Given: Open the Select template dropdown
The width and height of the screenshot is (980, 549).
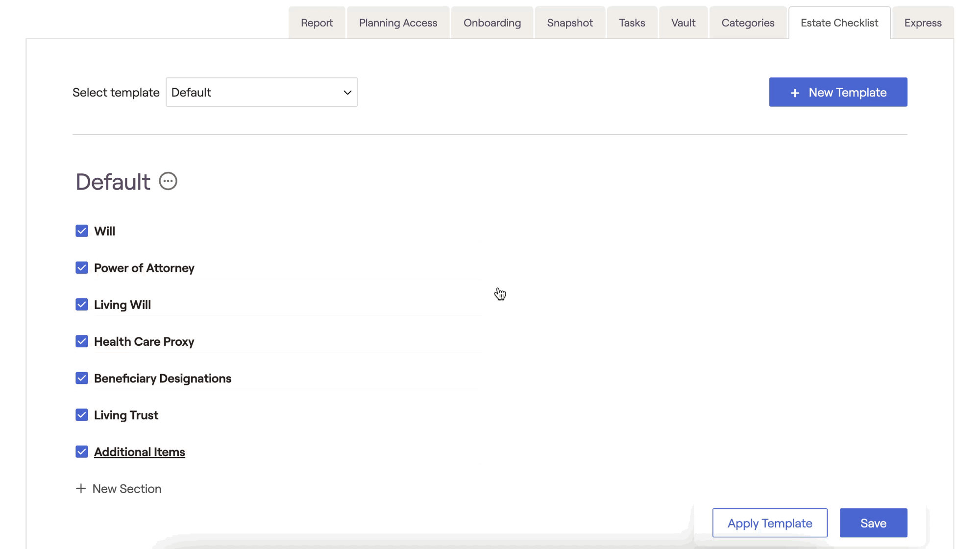Looking at the screenshot, I should click(x=261, y=92).
